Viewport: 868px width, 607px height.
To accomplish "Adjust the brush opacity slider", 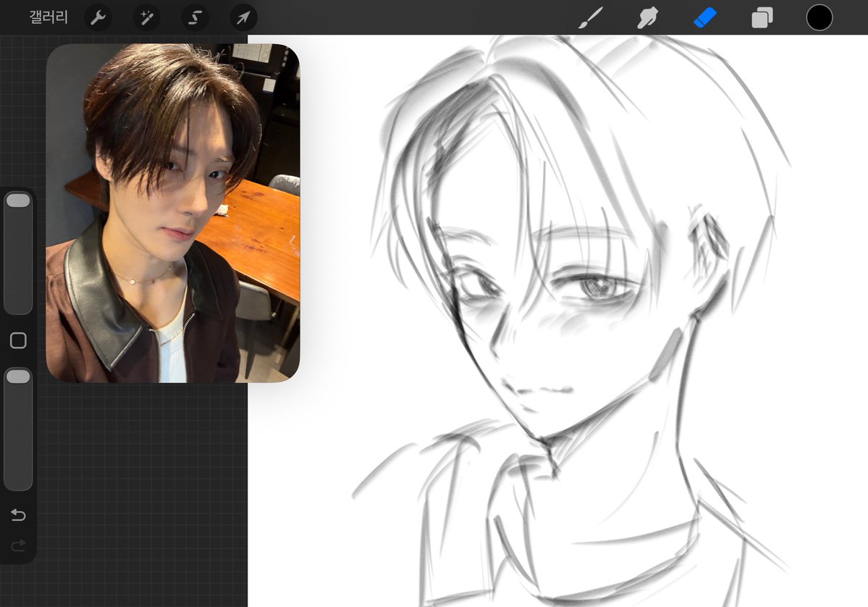I will [18, 429].
